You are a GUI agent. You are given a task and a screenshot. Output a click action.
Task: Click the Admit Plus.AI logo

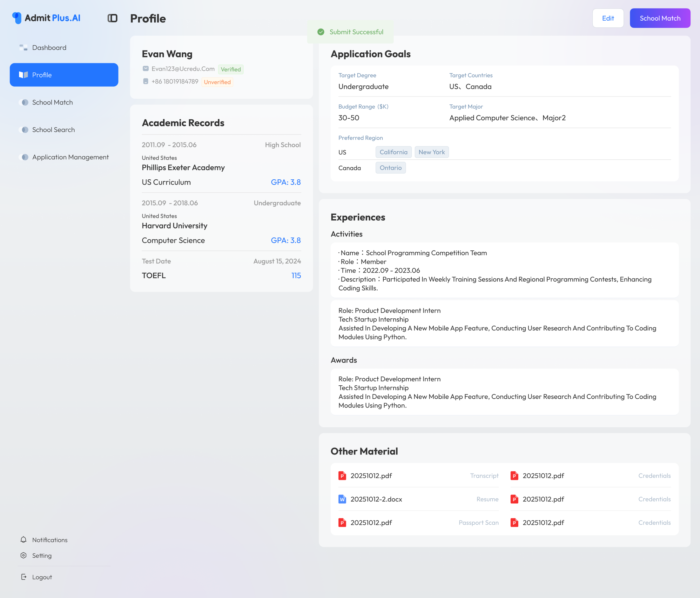pyautogui.click(x=46, y=18)
